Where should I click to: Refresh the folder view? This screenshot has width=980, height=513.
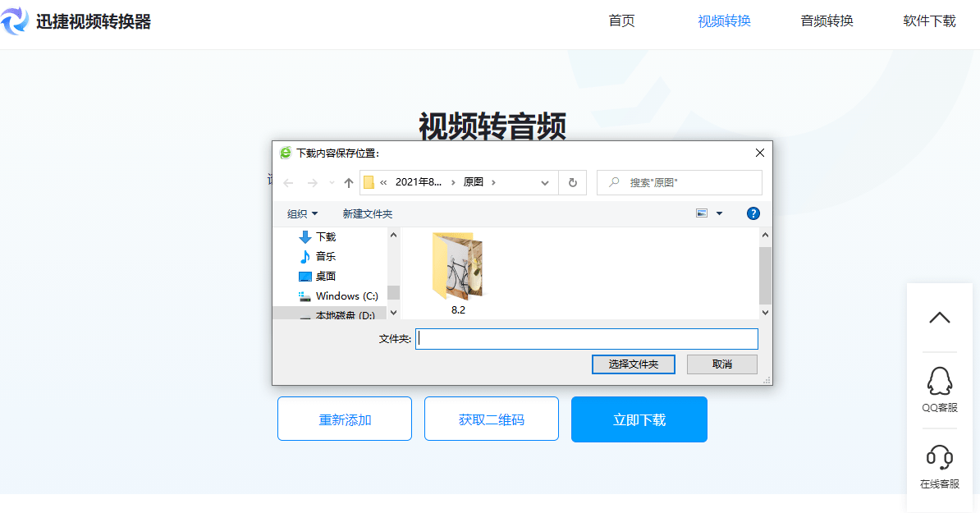pyautogui.click(x=573, y=182)
